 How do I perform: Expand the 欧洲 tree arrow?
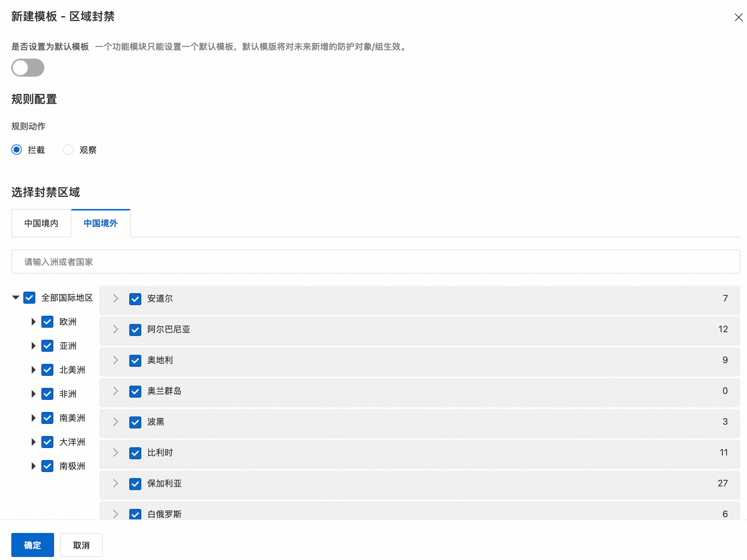(x=33, y=322)
